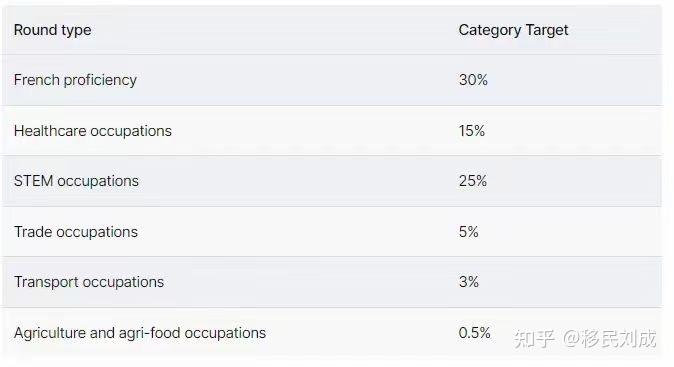Select the STEM occupations row label
674x367 pixels.
[76, 181]
